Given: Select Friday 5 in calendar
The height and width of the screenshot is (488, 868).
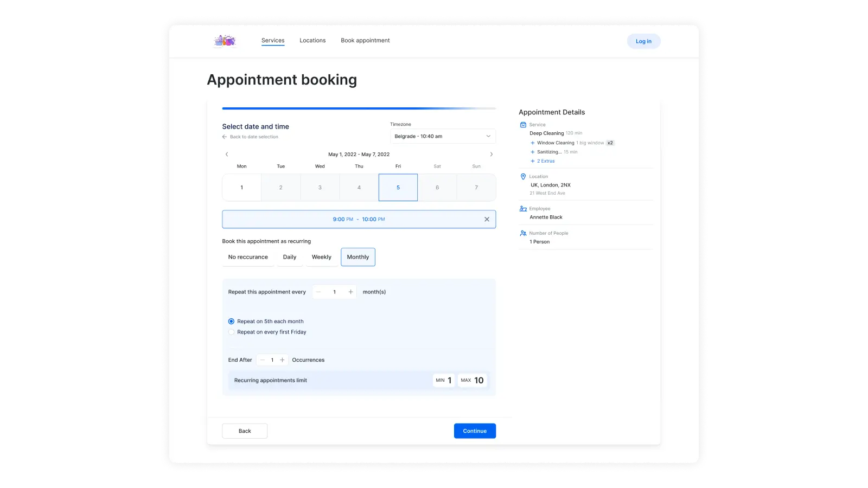Looking at the screenshot, I should click(398, 188).
